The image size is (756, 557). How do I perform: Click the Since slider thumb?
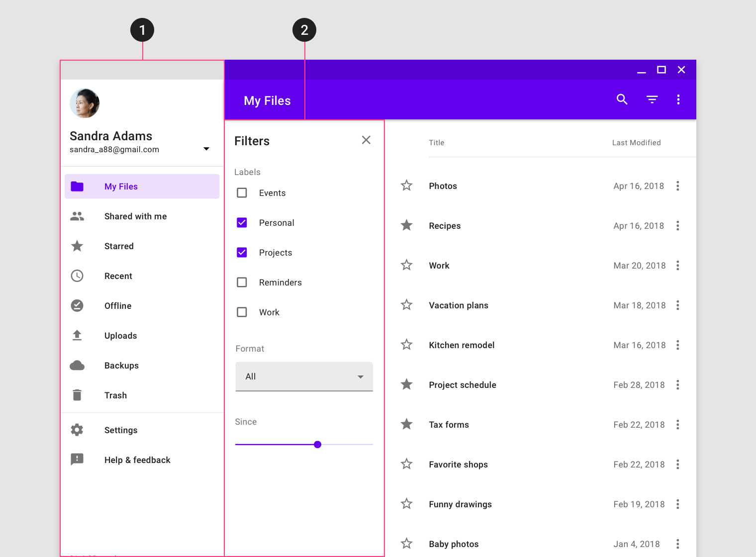(x=318, y=445)
